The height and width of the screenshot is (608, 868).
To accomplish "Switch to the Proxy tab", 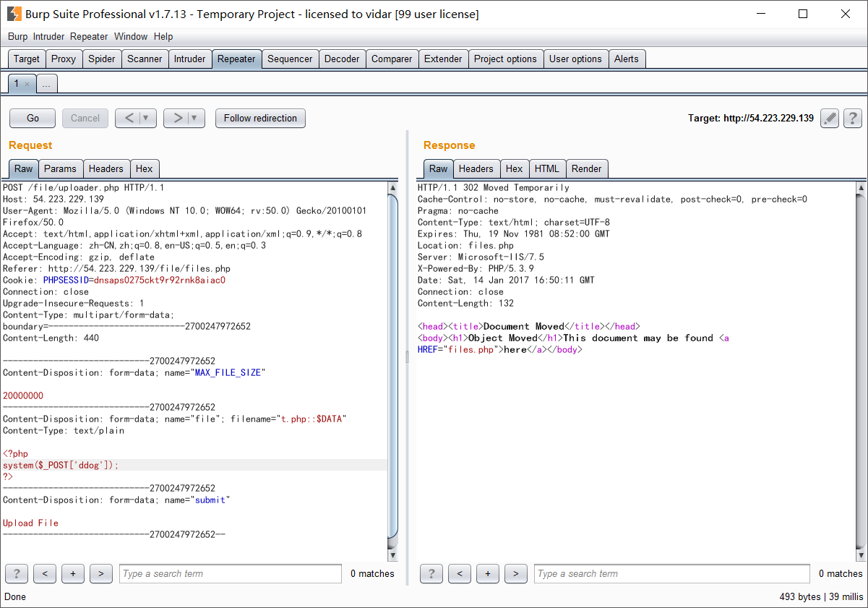I will point(64,59).
